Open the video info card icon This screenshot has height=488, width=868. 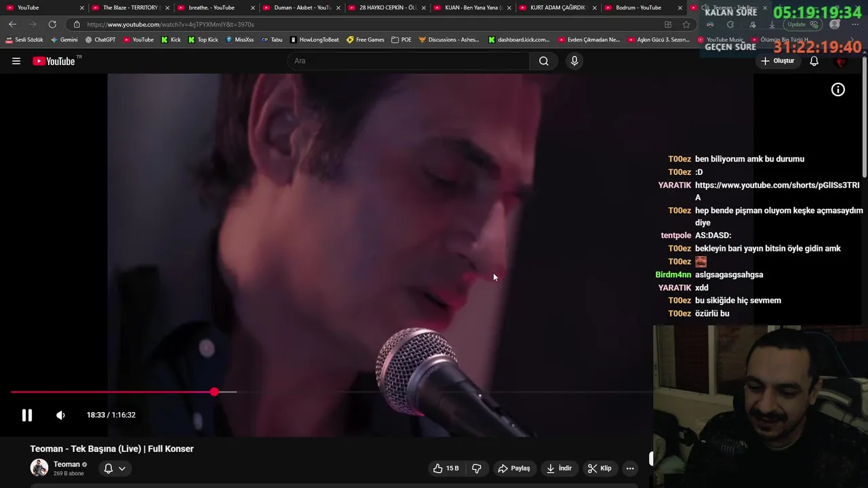(838, 89)
